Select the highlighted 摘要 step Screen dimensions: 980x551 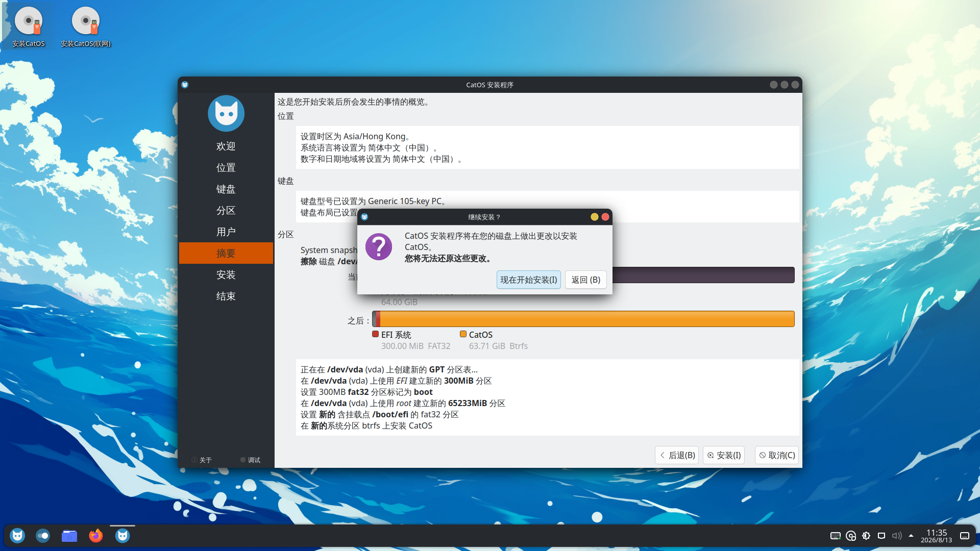point(226,254)
